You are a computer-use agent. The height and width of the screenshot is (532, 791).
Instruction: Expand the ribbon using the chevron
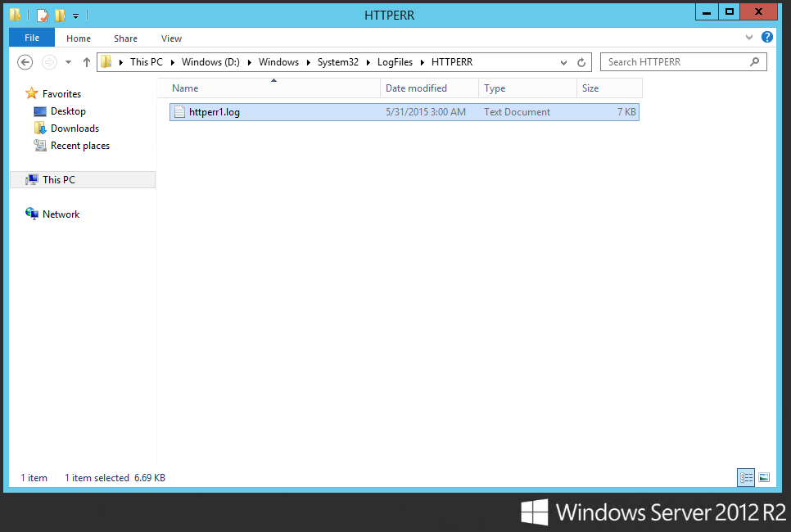[x=749, y=38]
